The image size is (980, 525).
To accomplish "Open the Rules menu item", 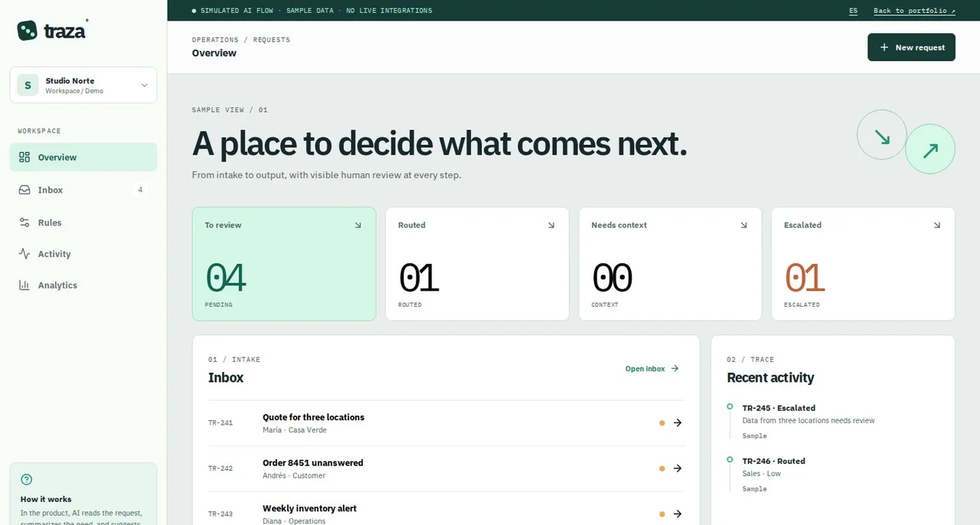I will (83, 223).
